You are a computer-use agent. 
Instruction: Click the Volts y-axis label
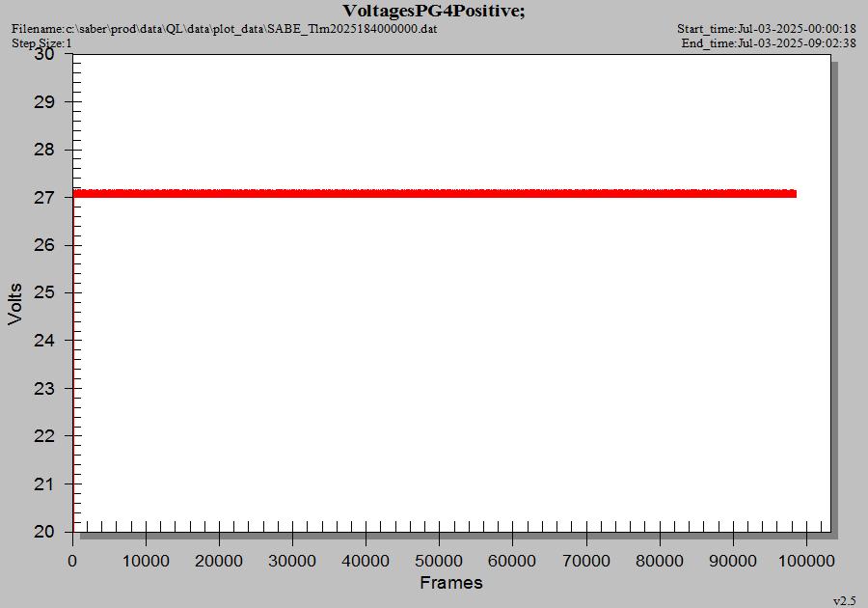coord(14,303)
